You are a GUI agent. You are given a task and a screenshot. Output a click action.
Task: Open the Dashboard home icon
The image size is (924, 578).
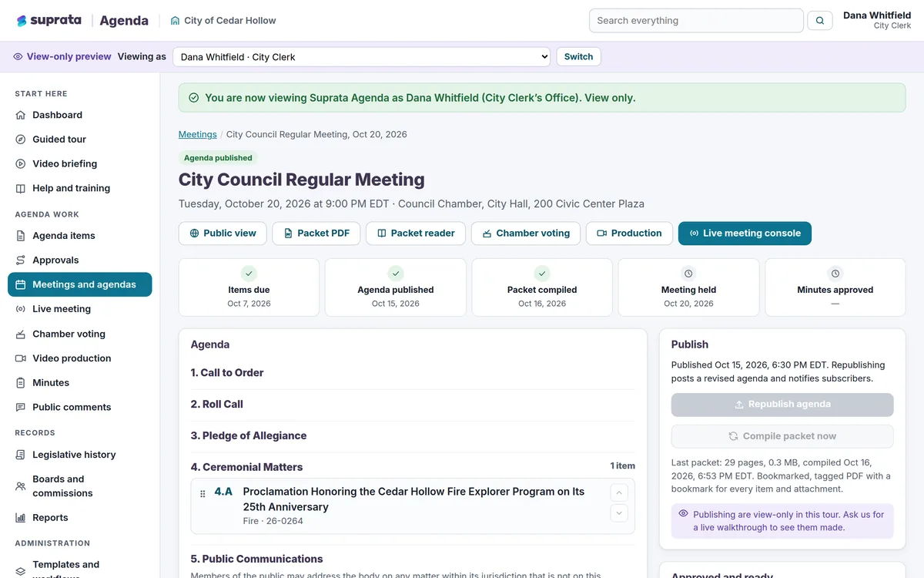[21, 115]
